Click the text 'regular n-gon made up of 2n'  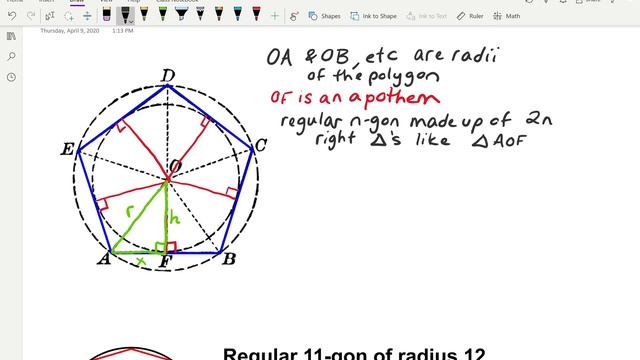click(x=416, y=122)
